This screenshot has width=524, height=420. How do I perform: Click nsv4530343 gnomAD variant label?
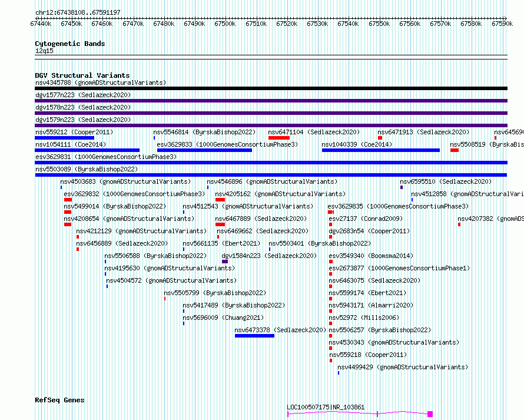coord(394,342)
